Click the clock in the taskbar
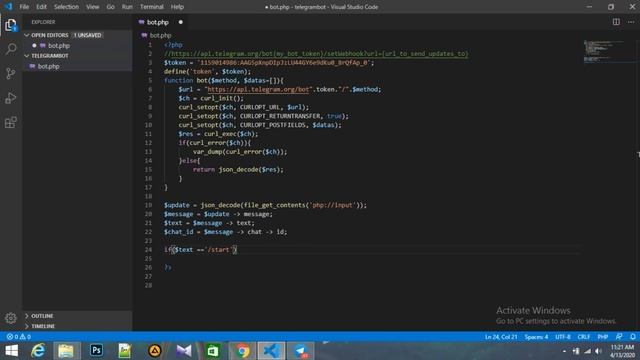Viewport: 640px width, 360px height. [x=622, y=351]
